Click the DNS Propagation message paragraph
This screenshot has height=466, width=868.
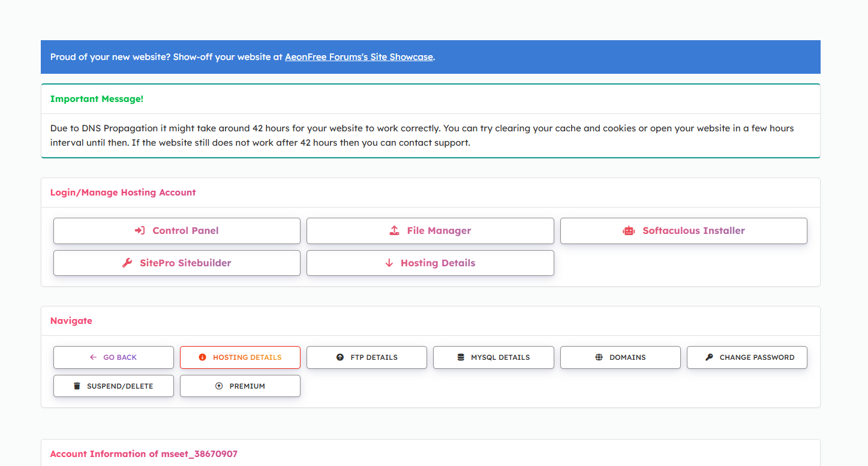click(422, 136)
